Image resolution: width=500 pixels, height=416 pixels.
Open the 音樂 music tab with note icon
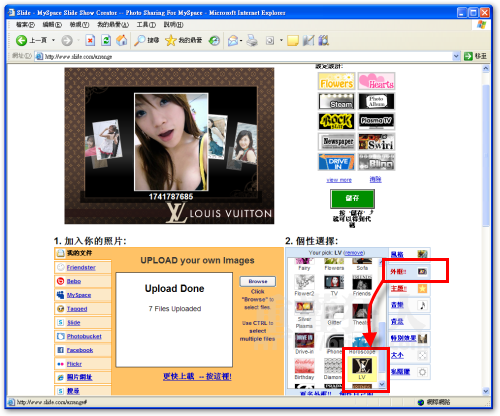tap(409, 305)
